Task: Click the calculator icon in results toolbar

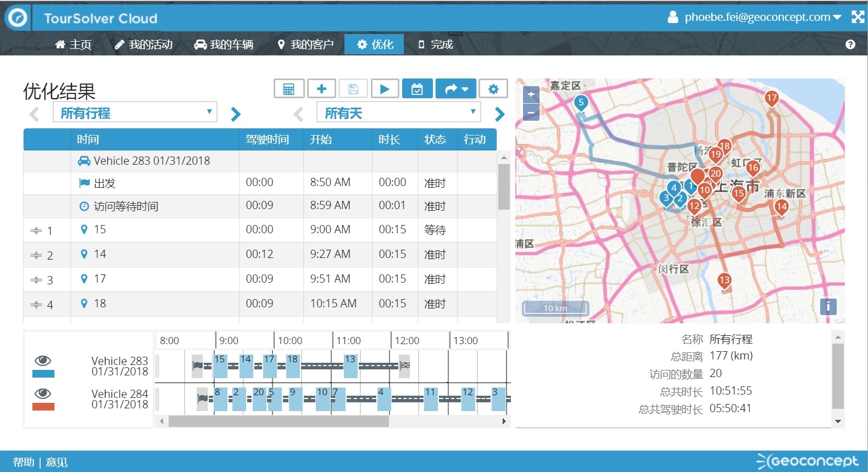Action: click(289, 89)
